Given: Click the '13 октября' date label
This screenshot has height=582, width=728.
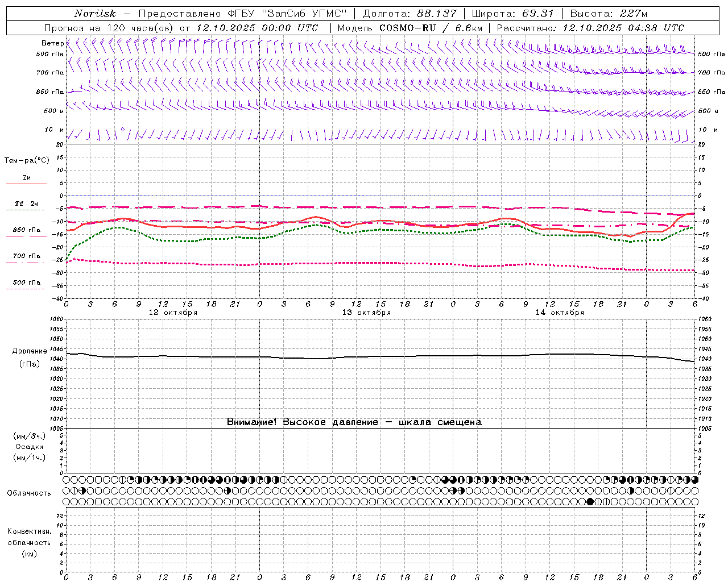Looking at the screenshot, I should point(366,313).
